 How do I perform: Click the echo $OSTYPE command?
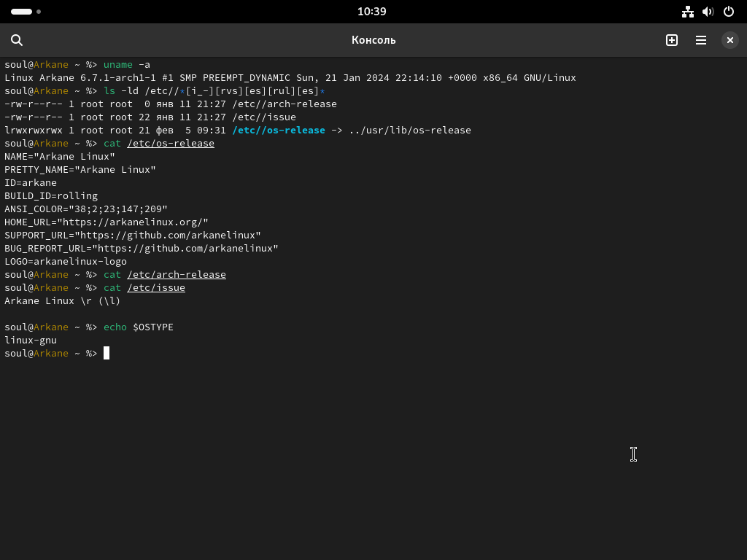tap(138, 327)
